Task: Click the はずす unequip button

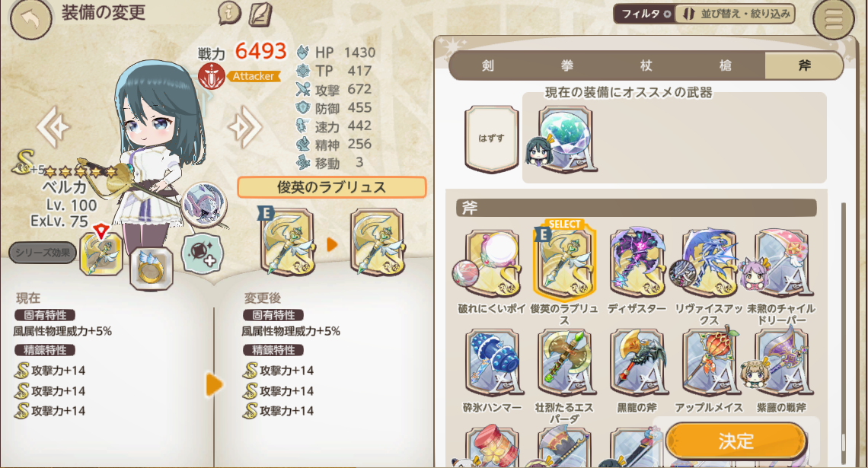Action: pyautogui.click(x=491, y=138)
